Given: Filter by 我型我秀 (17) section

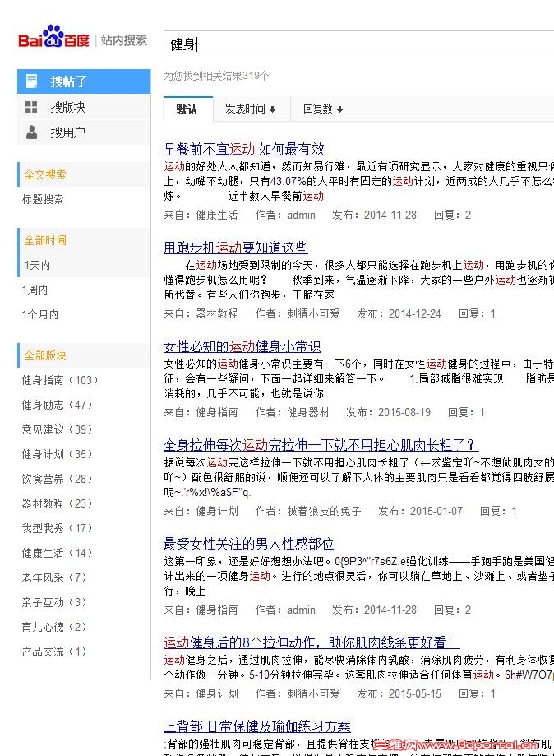Looking at the screenshot, I should click(57, 528).
